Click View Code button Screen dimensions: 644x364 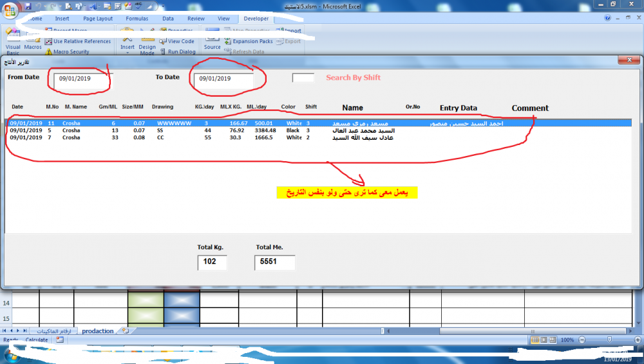point(176,41)
